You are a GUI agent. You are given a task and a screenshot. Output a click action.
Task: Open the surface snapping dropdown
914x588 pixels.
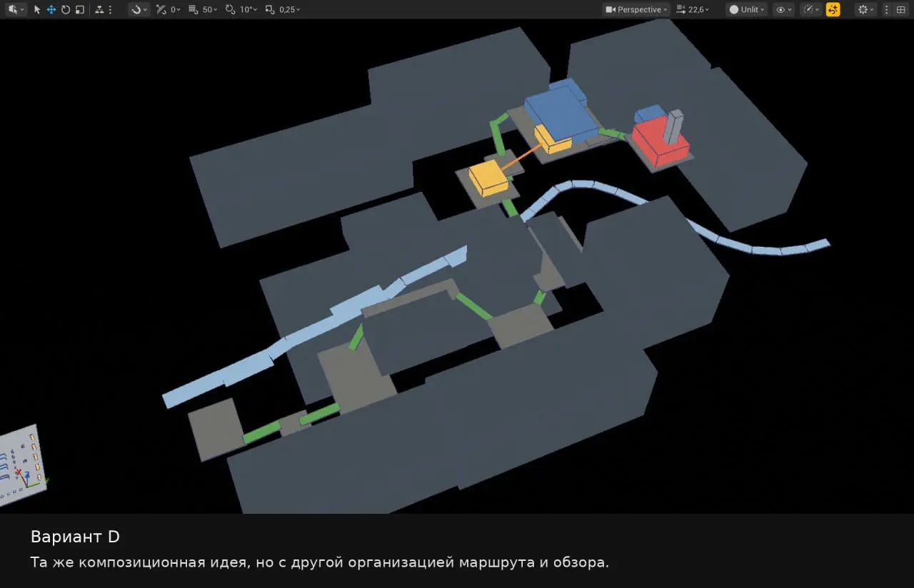coord(139,9)
